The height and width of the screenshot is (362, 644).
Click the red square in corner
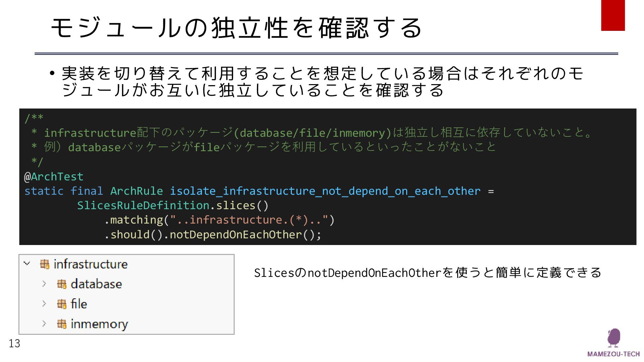click(613, 15)
